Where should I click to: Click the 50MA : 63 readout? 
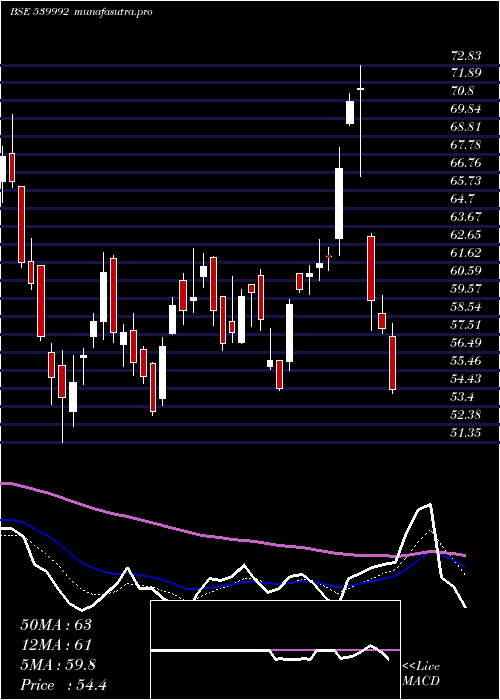point(56,624)
